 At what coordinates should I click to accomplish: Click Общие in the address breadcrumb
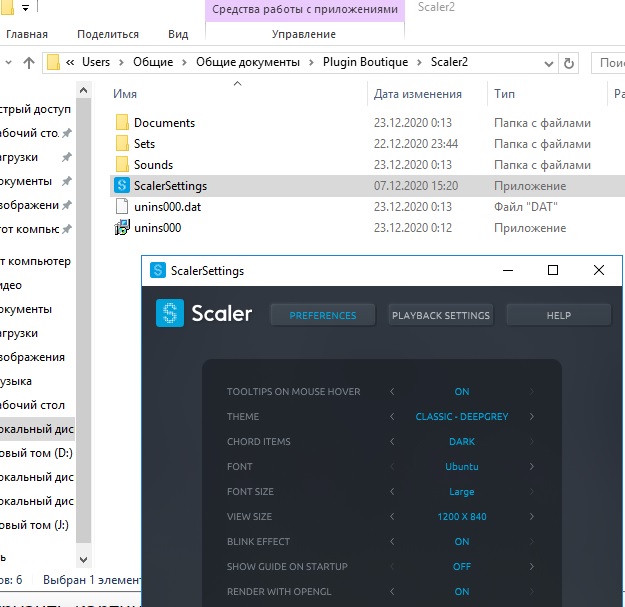tap(153, 62)
